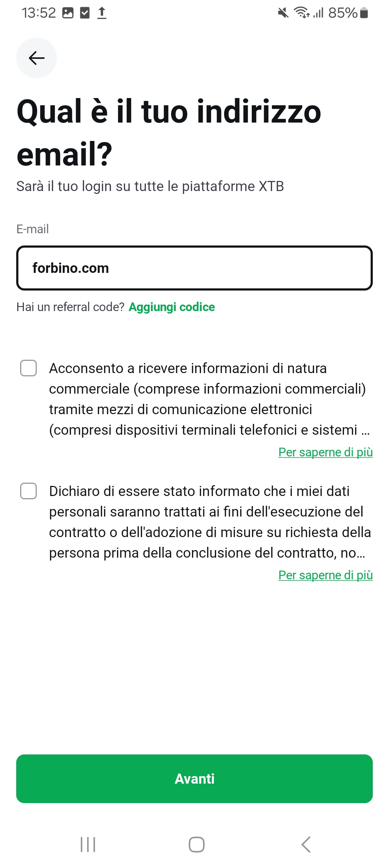Viewport: 389px width, 868px height.
Task: Check the personal data declaration checkbox
Action: click(28, 491)
